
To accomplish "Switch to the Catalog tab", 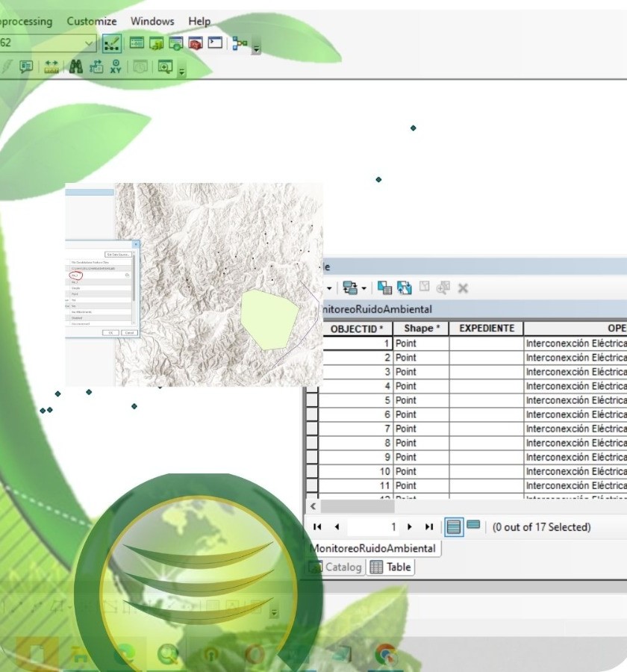I will [336, 567].
